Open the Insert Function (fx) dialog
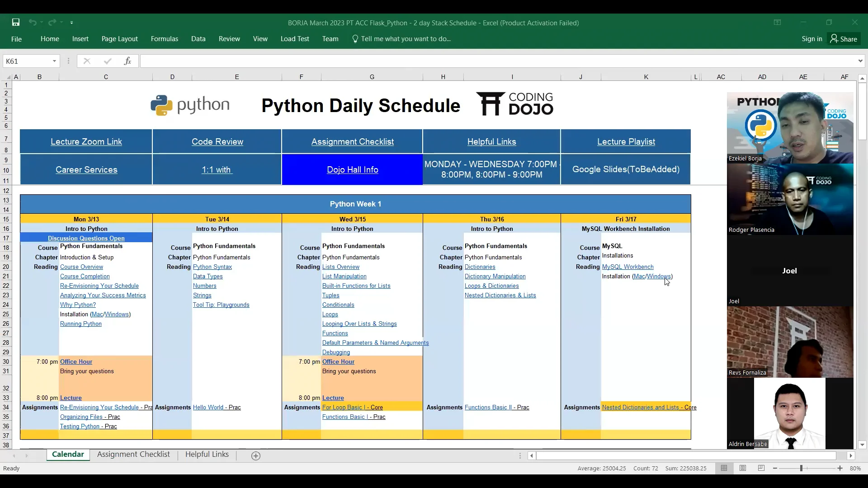 [128, 61]
